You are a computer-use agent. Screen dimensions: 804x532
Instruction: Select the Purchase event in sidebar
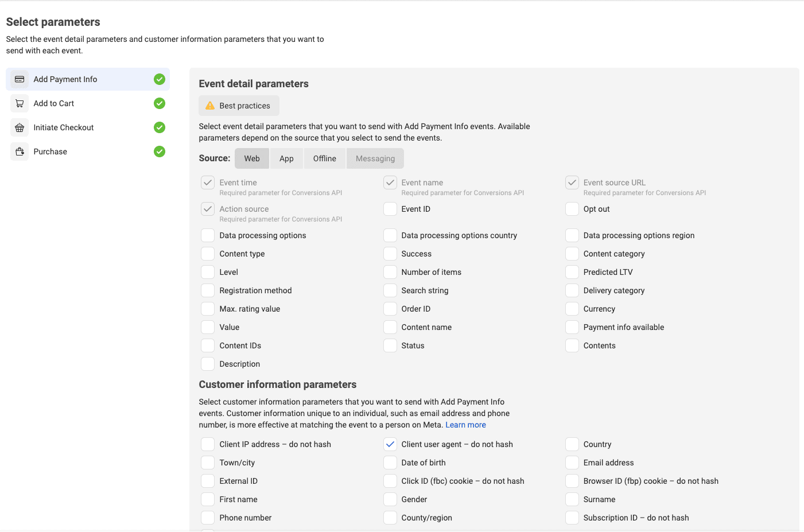[x=51, y=152]
